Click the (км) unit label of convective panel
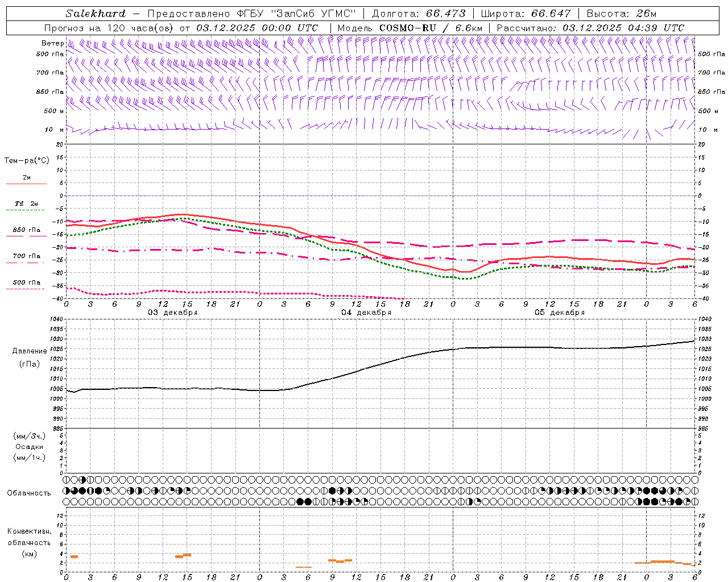 tap(29, 554)
